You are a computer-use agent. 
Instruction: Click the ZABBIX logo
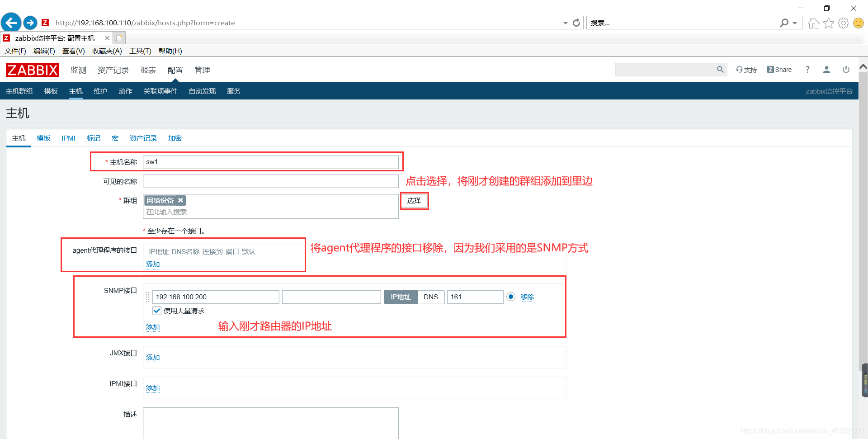[x=33, y=70]
